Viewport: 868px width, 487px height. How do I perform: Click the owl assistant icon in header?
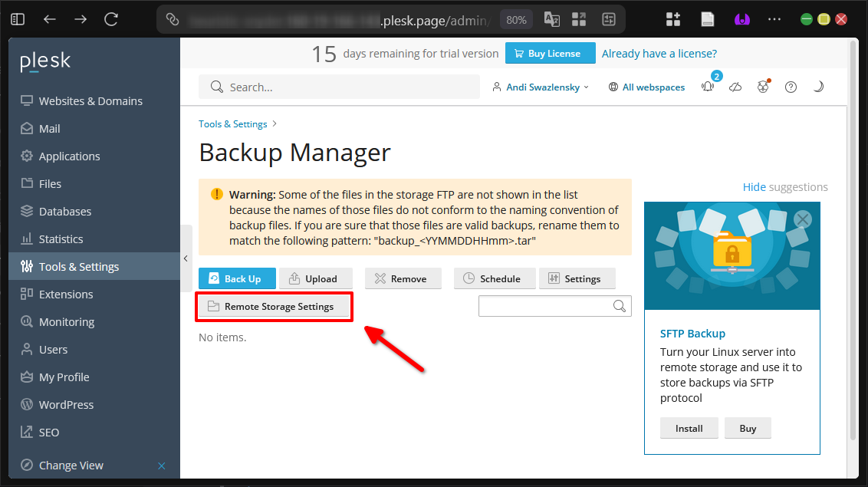[x=763, y=87]
